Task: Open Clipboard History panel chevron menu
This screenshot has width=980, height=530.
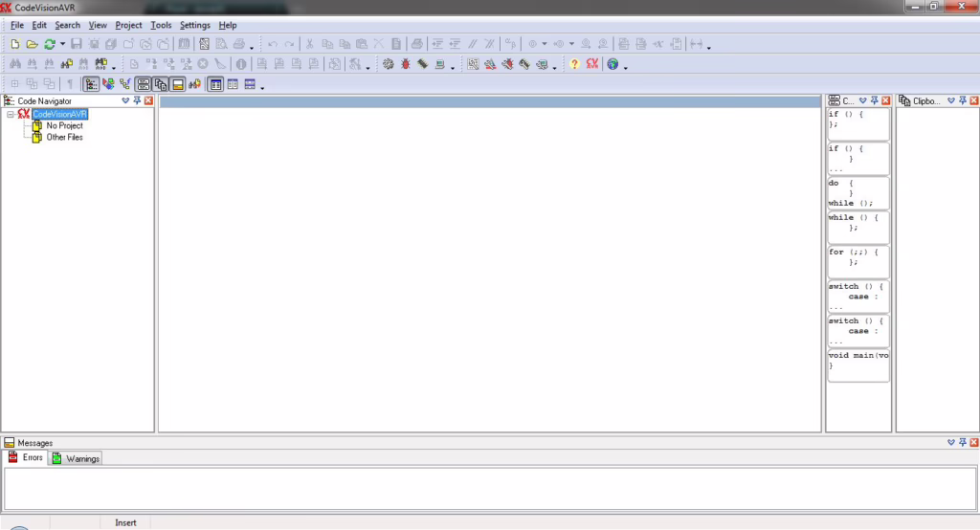Action: [951, 100]
